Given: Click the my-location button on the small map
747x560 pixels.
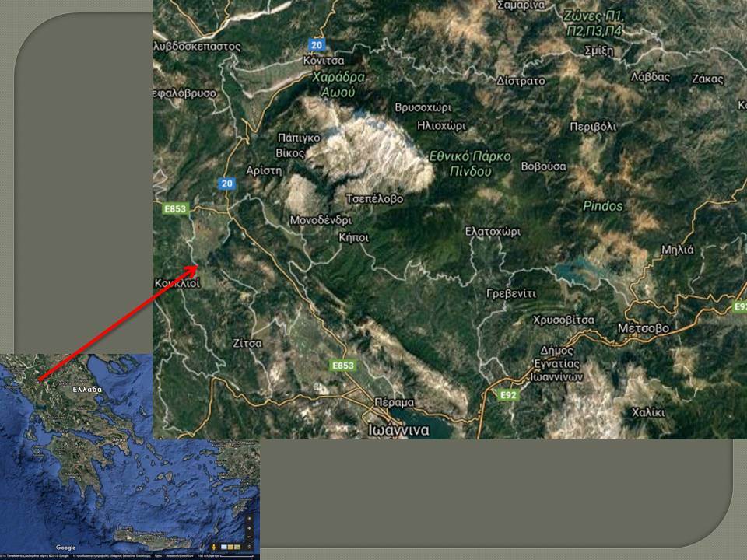Looking at the screenshot, I should (x=249, y=519).
